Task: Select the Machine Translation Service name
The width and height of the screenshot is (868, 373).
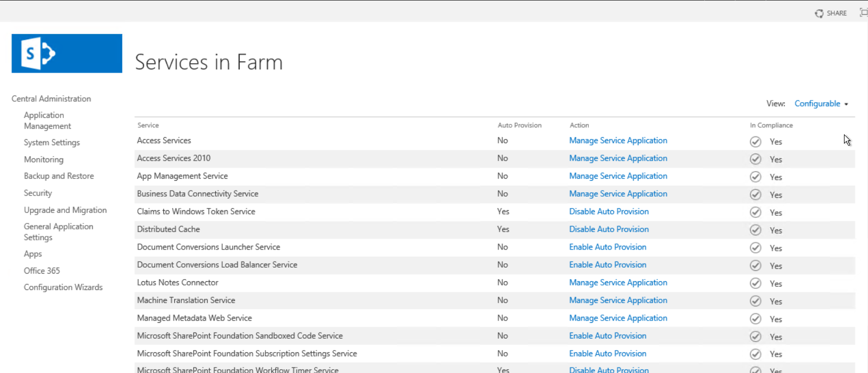Action: tap(186, 300)
